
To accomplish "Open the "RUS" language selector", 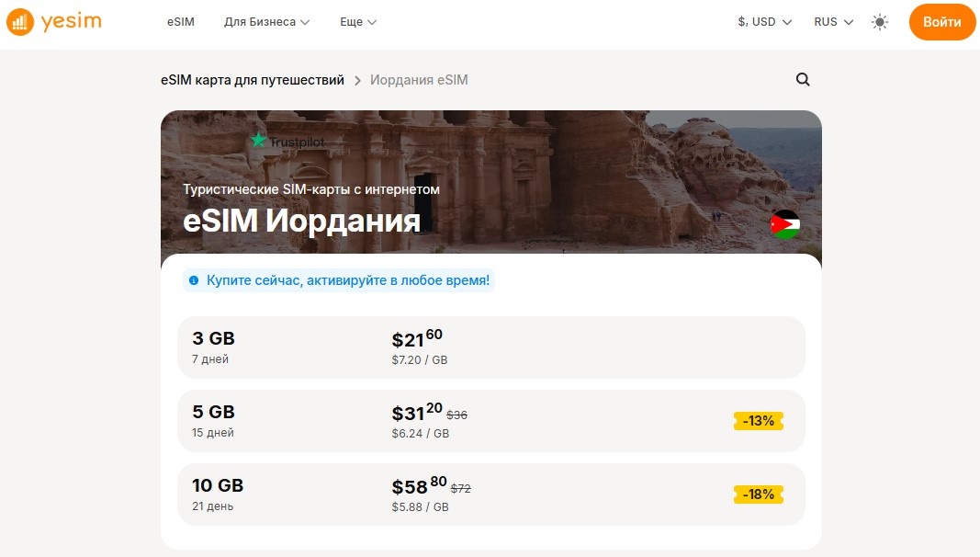I will pyautogui.click(x=828, y=21).
